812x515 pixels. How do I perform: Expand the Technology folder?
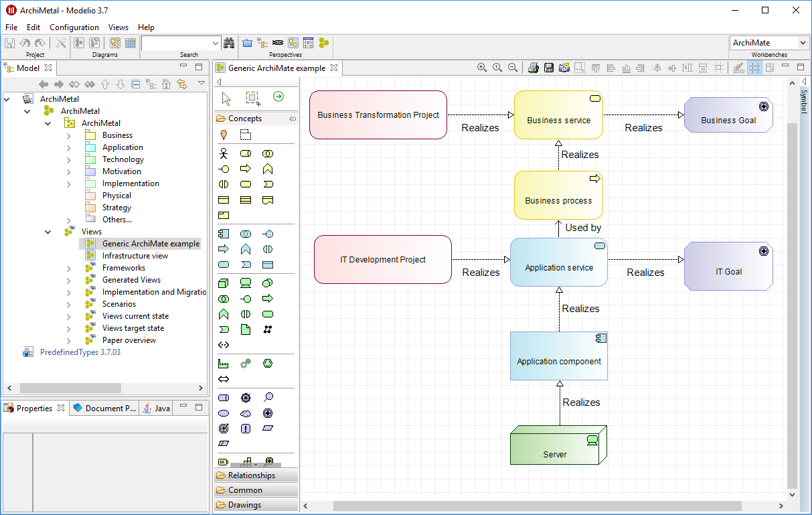click(69, 159)
